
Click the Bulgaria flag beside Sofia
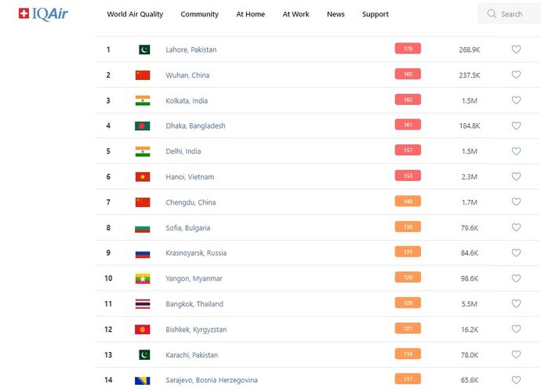(x=142, y=228)
